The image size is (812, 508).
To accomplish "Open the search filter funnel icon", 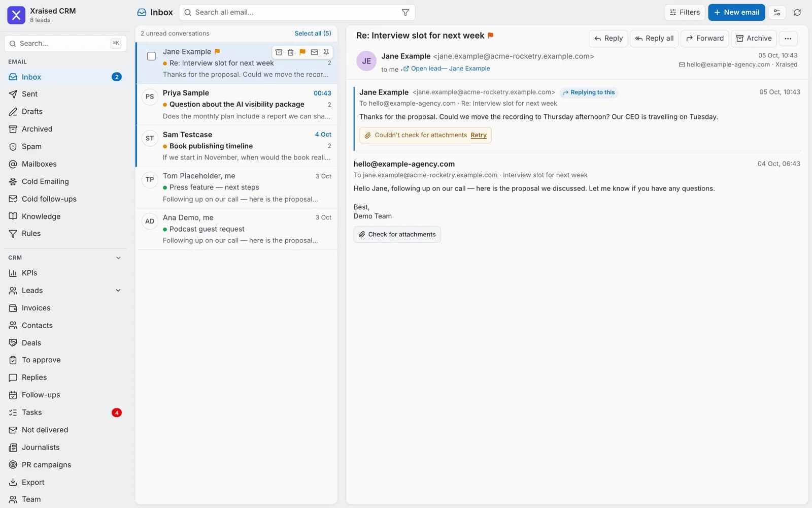I will (405, 12).
